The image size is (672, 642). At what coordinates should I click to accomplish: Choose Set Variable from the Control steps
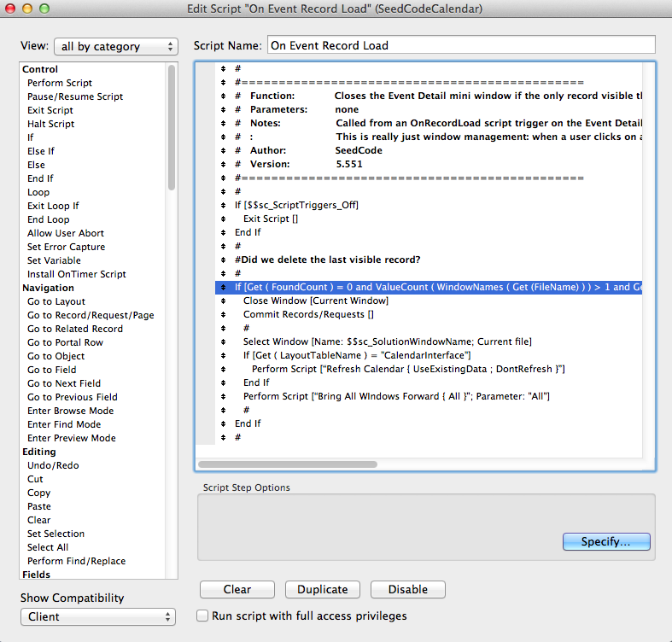(55, 260)
